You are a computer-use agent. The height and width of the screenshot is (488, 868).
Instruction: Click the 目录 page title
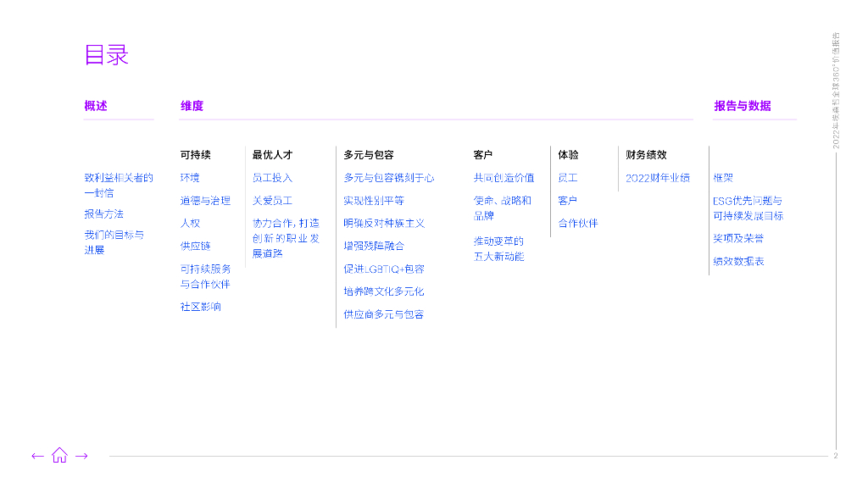[x=107, y=55]
